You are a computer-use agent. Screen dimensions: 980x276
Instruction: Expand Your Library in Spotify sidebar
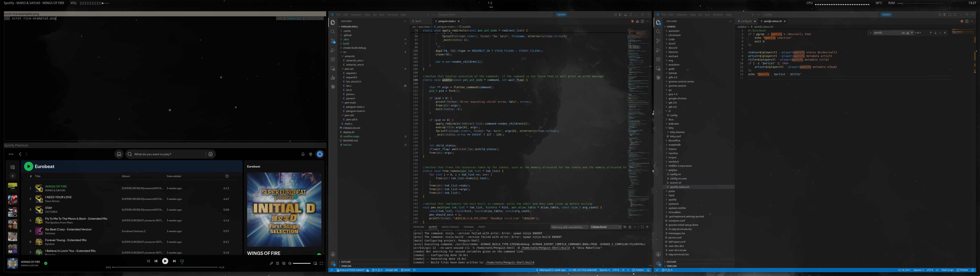tap(13, 167)
